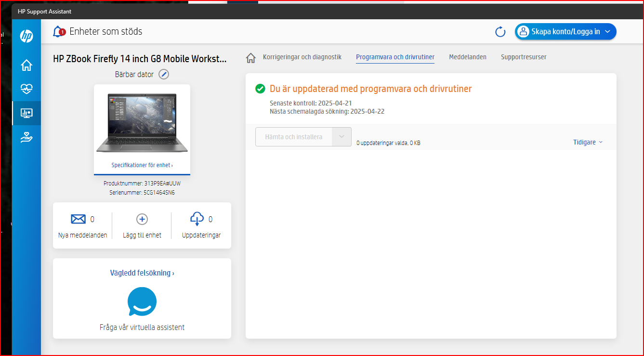This screenshot has width=644, height=356.
Task: Click Nästa schemalagda sökning date text
Action: pos(327,111)
